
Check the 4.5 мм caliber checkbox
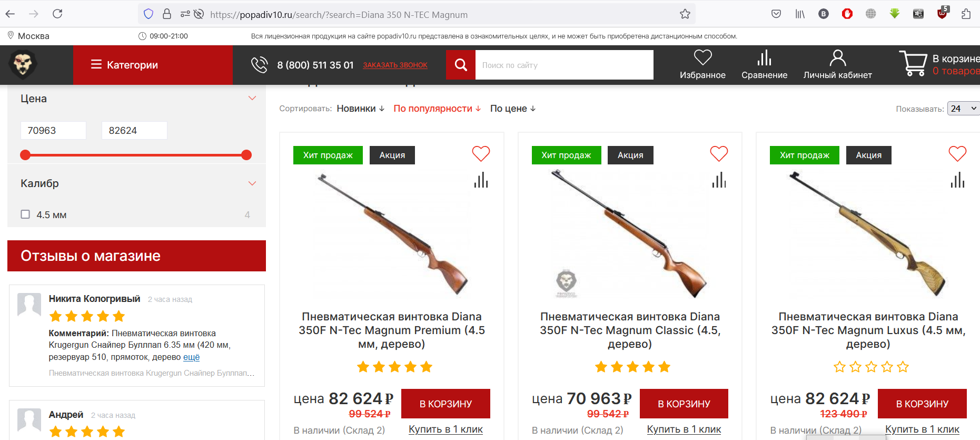coord(25,214)
